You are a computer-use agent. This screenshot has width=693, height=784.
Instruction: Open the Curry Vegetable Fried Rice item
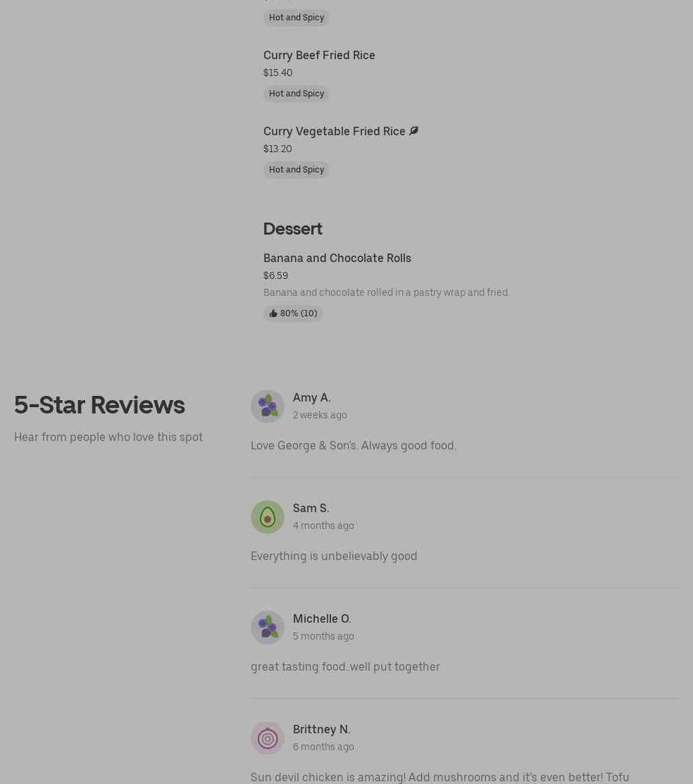click(334, 131)
